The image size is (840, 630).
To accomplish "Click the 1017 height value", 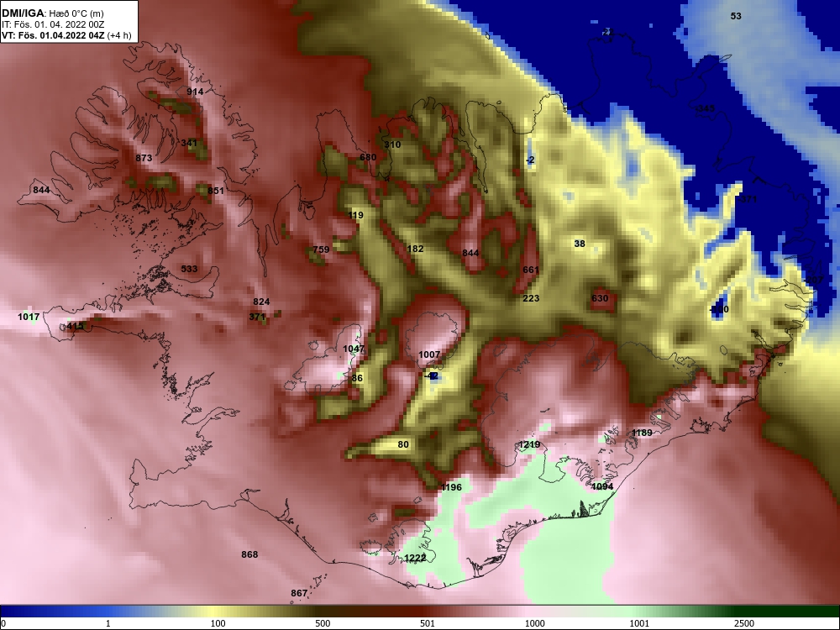I will tap(29, 318).
